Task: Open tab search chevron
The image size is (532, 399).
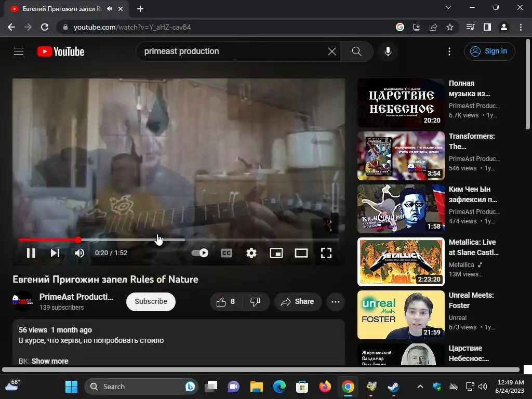Action: coord(448,7)
